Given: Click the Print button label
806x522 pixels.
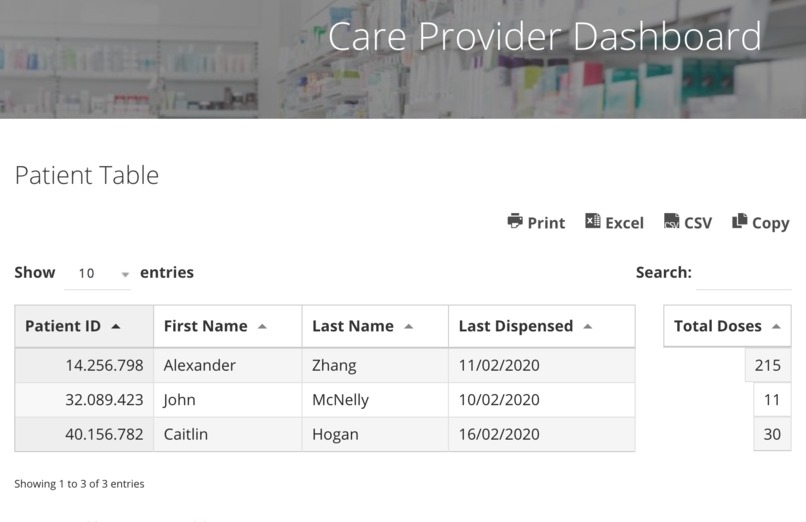Looking at the screenshot, I should pos(546,223).
